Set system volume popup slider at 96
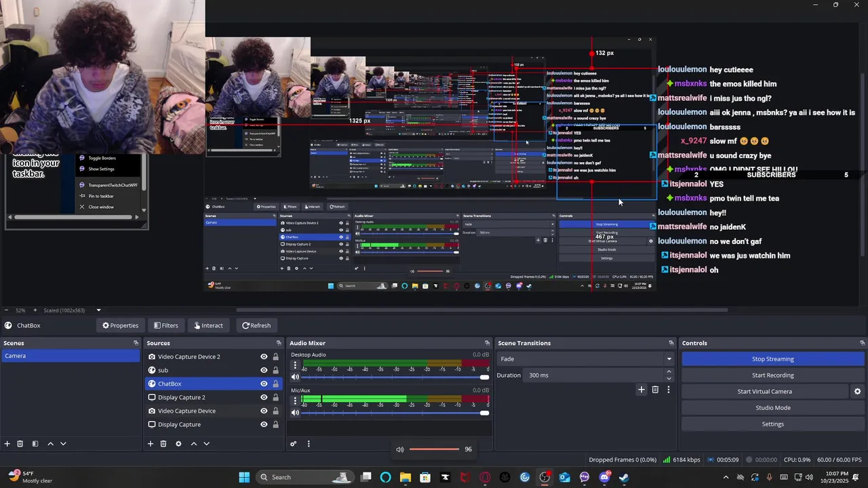Image resolution: width=868 pixels, height=488 pixels. point(434,449)
